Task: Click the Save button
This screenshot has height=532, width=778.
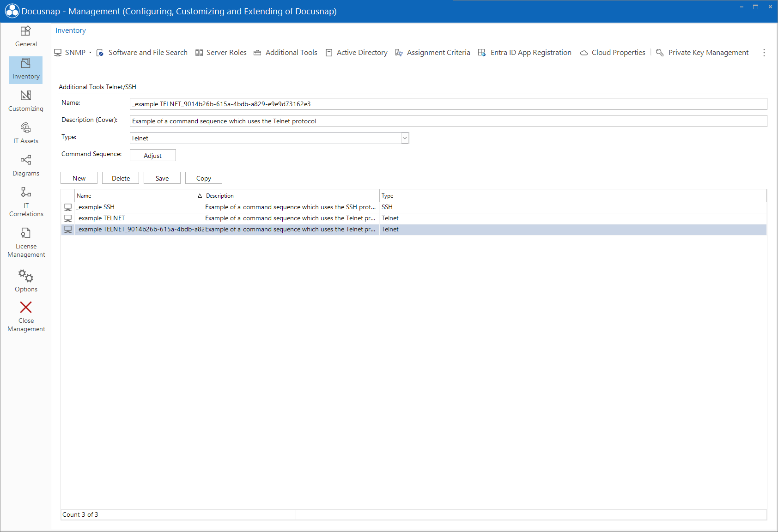Action: pyautogui.click(x=162, y=178)
